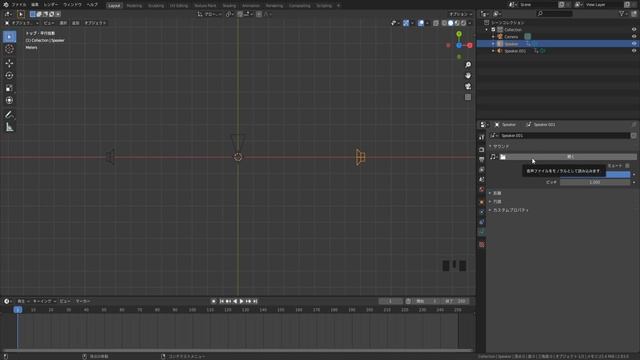Hide the Collection in the outliner

coord(634,29)
